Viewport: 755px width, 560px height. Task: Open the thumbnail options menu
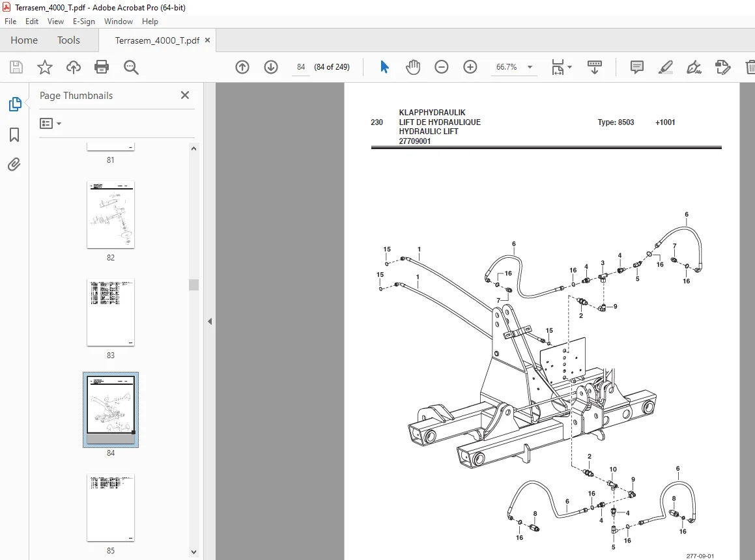click(x=50, y=124)
